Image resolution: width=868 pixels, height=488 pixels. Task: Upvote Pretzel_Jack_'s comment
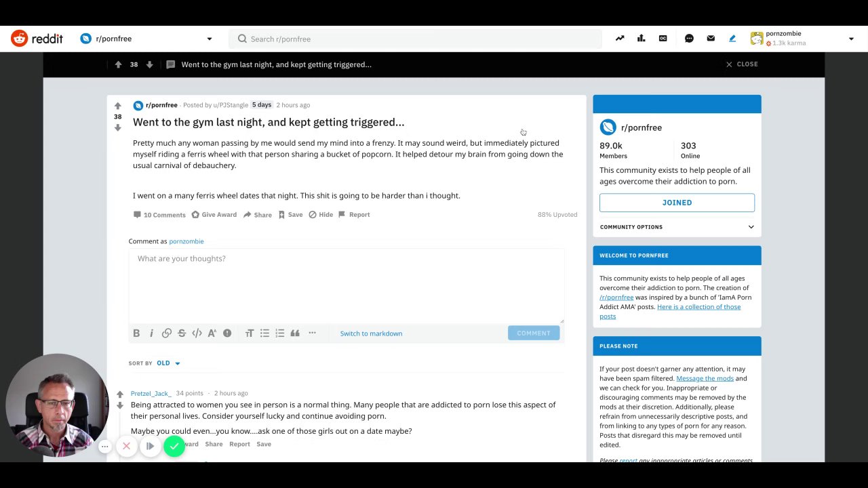pos(120,394)
